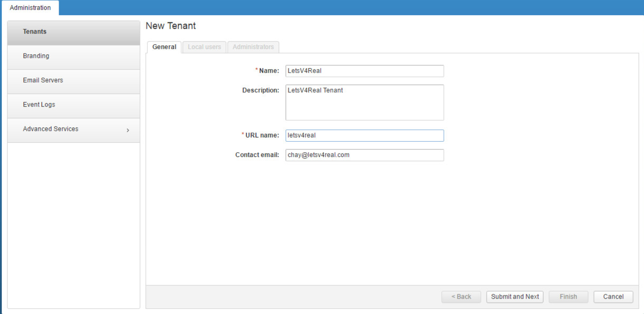Screen dimensions: 644x314
Task: Cancel the new tenant form
Action: coord(613,297)
